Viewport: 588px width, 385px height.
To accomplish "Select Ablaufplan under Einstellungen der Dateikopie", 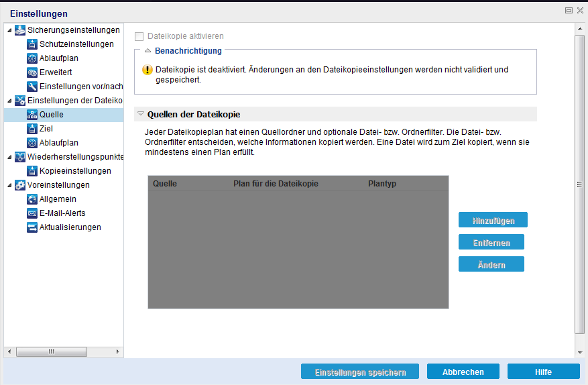I will (59, 143).
